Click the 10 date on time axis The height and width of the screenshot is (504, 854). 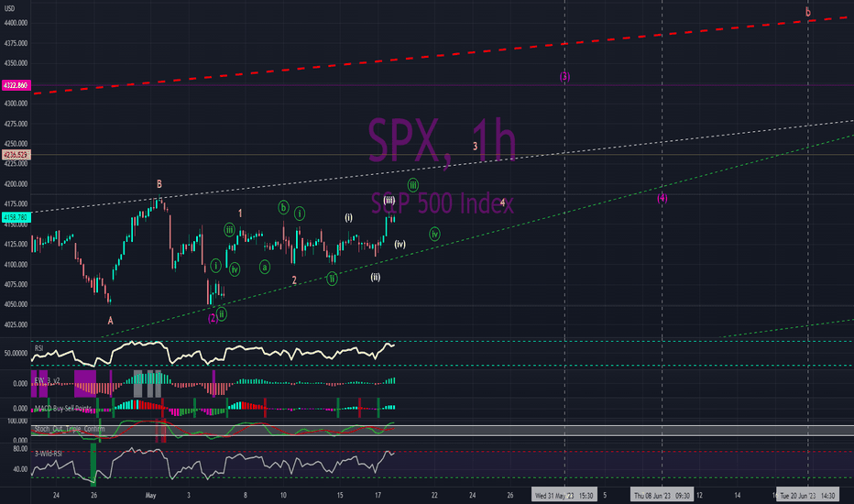(283, 495)
